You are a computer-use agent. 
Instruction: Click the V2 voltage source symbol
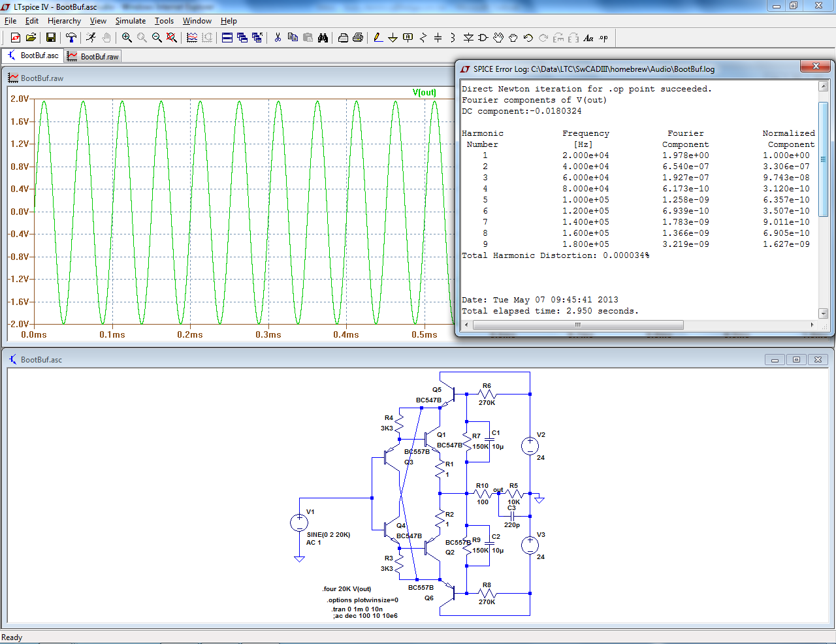point(530,446)
